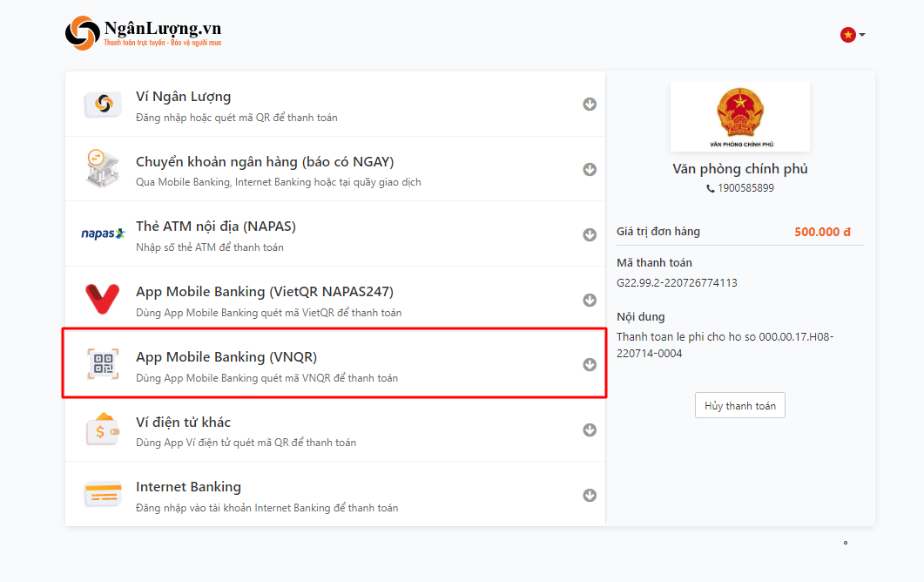This screenshot has width=924, height=582.
Task: Click 'Đăng nhập vào tài khoản Internet Banking'
Action: (267, 508)
